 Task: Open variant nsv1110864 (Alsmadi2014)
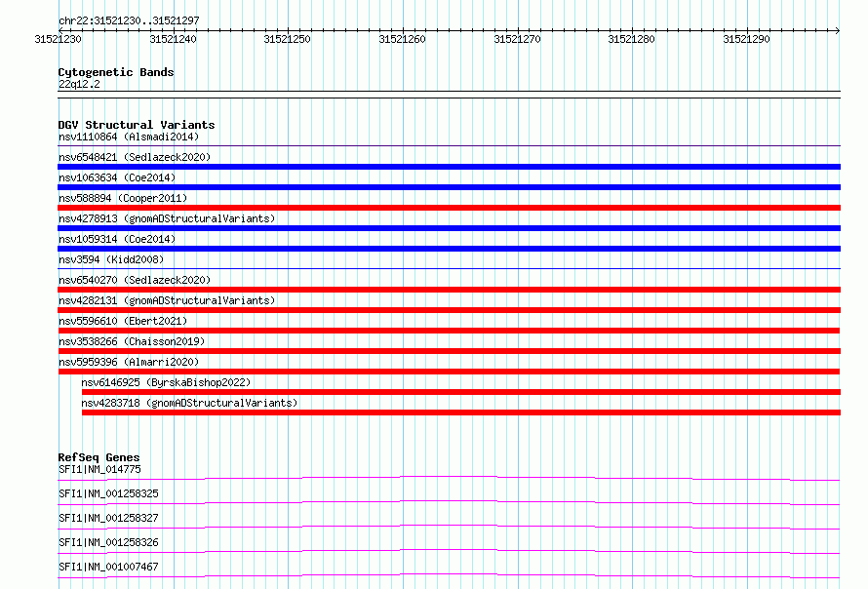click(129, 137)
